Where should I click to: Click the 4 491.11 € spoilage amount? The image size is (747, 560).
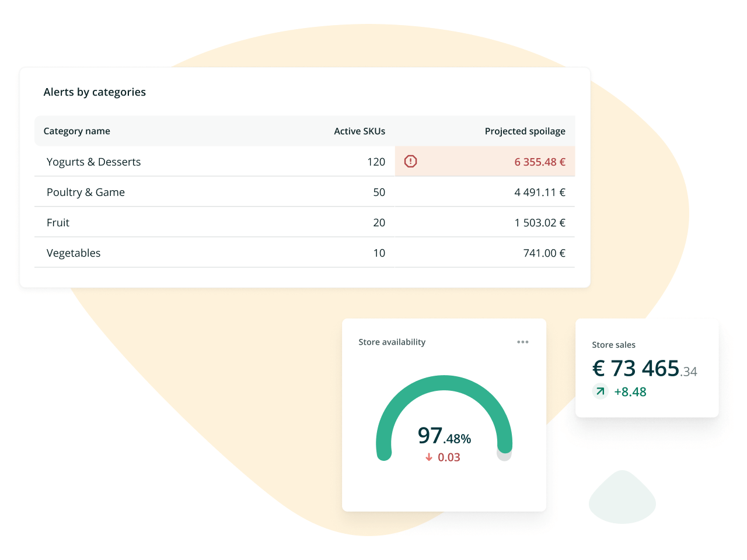point(539,192)
